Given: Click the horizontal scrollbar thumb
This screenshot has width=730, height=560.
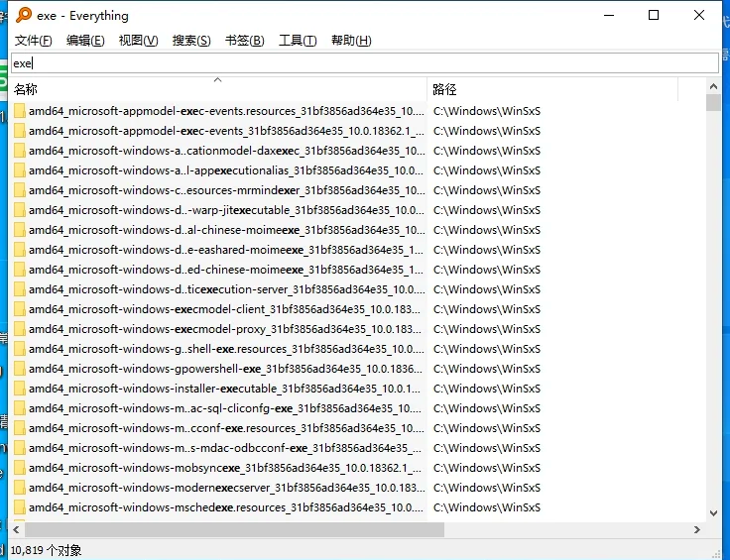Looking at the screenshot, I should (235, 529).
